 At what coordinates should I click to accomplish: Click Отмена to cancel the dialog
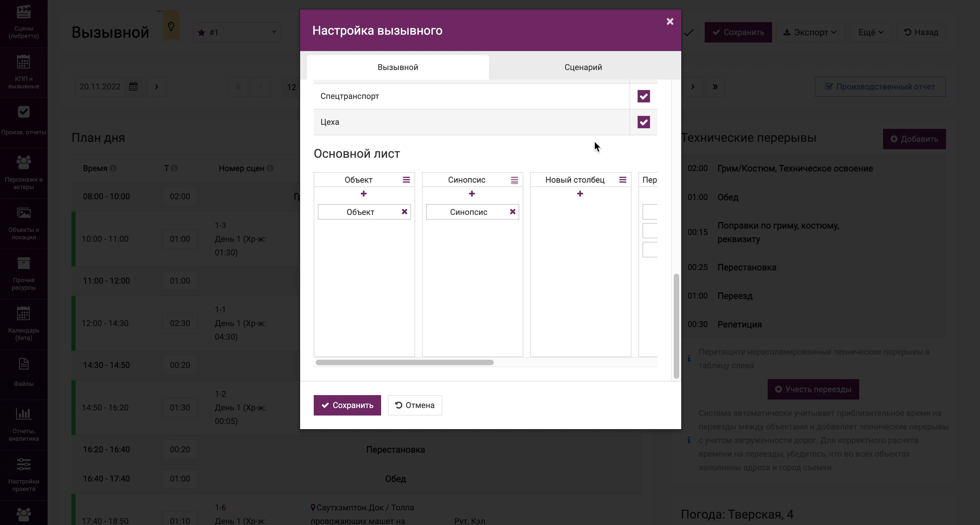[x=415, y=405]
